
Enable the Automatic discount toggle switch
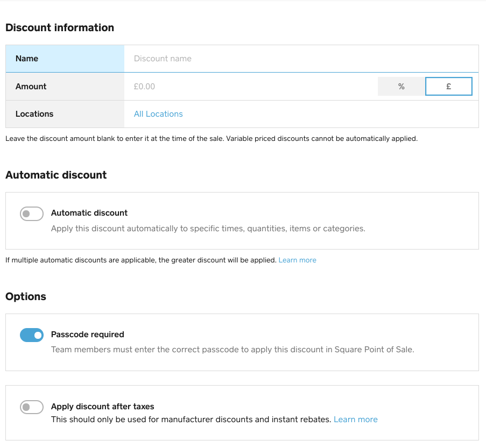coord(32,214)
